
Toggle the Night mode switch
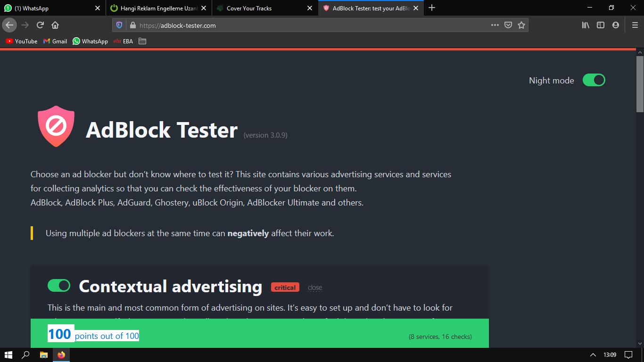594,80
